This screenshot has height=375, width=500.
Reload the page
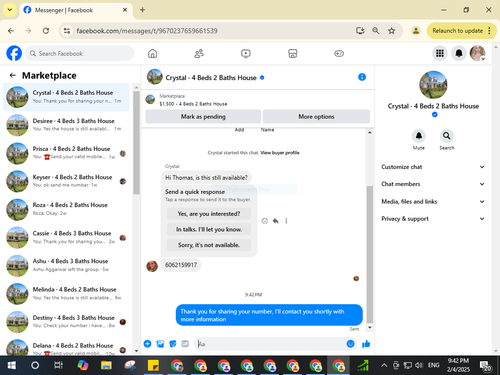46,31
